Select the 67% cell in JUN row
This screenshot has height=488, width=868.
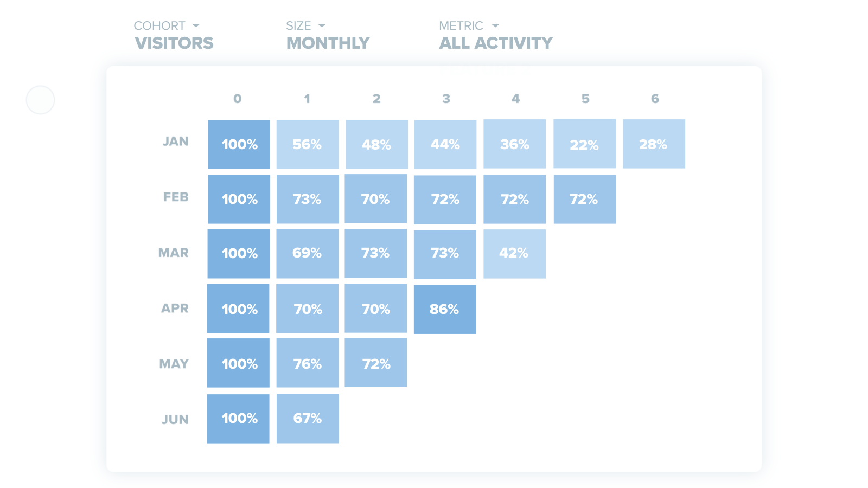308,418
